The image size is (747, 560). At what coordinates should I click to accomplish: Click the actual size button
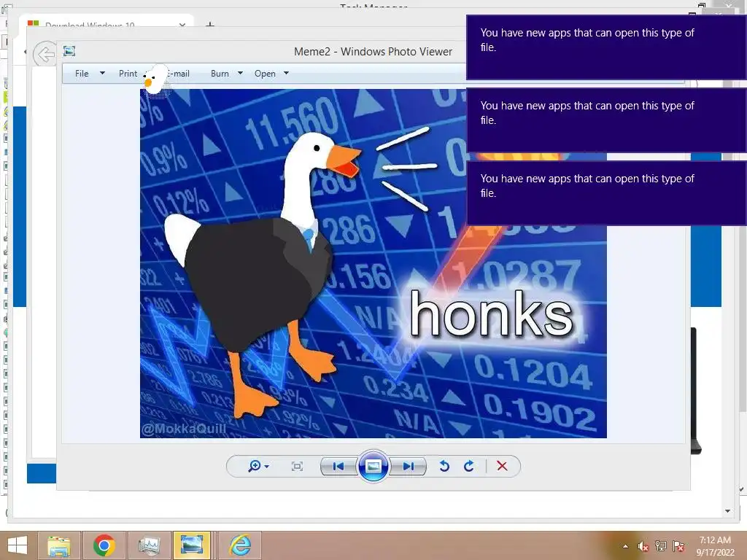[297, 466]
